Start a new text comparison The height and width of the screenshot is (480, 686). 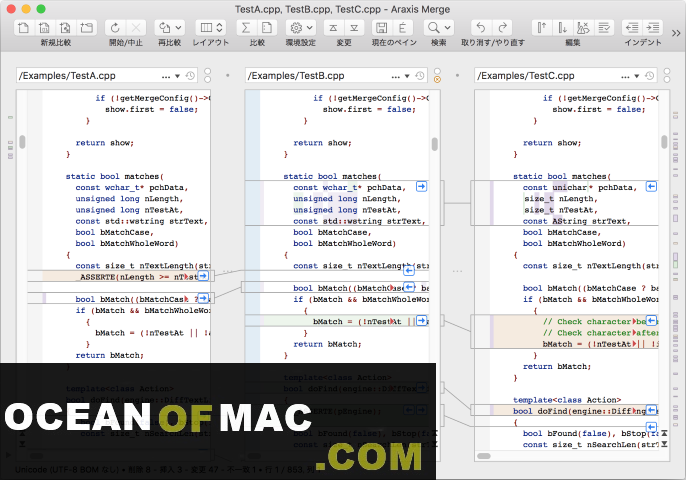pos(24,28)
